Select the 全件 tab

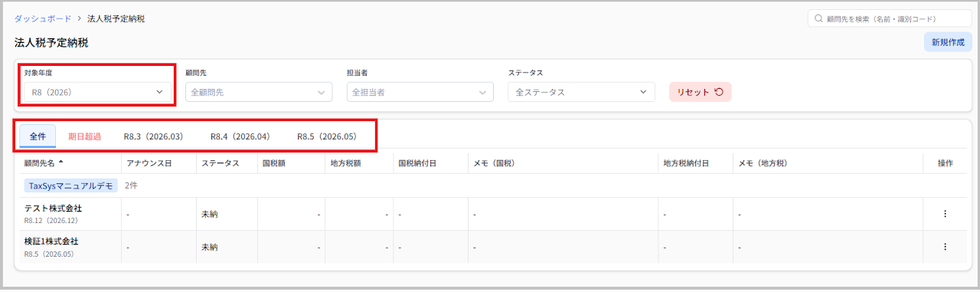coord(38,136)
